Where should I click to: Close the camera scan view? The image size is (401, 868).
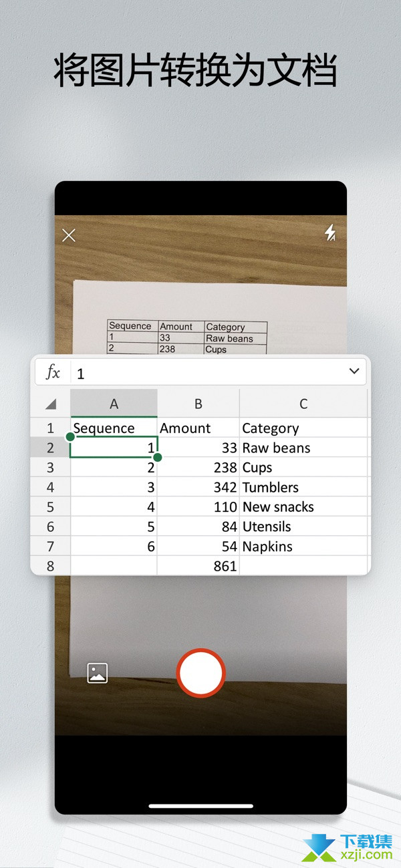click(69, 235)
